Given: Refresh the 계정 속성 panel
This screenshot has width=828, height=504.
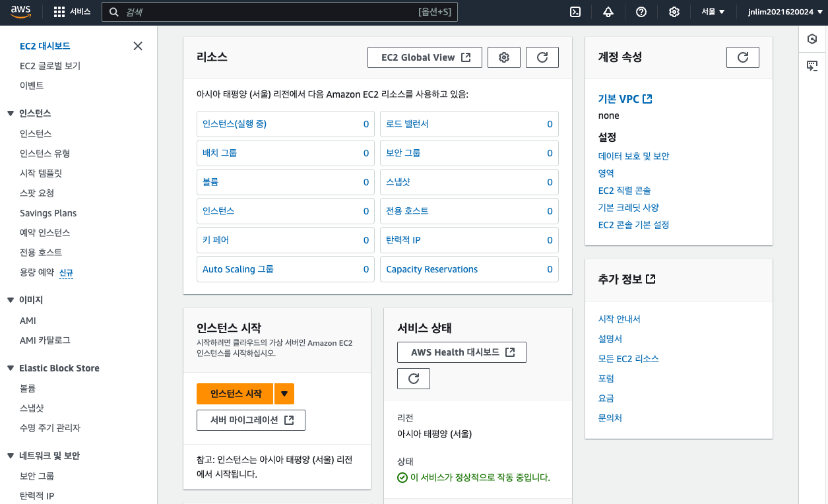Looking at the screenshot, I should coord(743,57).
